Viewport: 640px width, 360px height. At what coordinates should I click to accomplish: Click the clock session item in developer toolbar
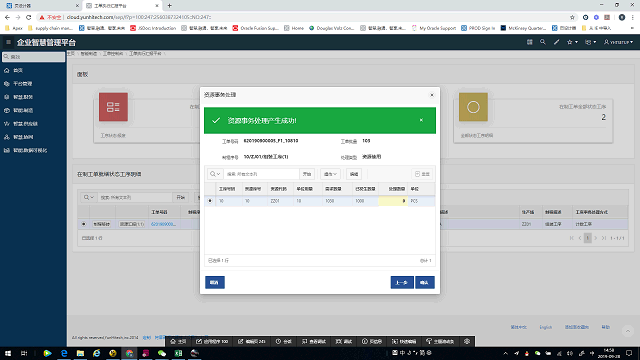pos(283,341)
